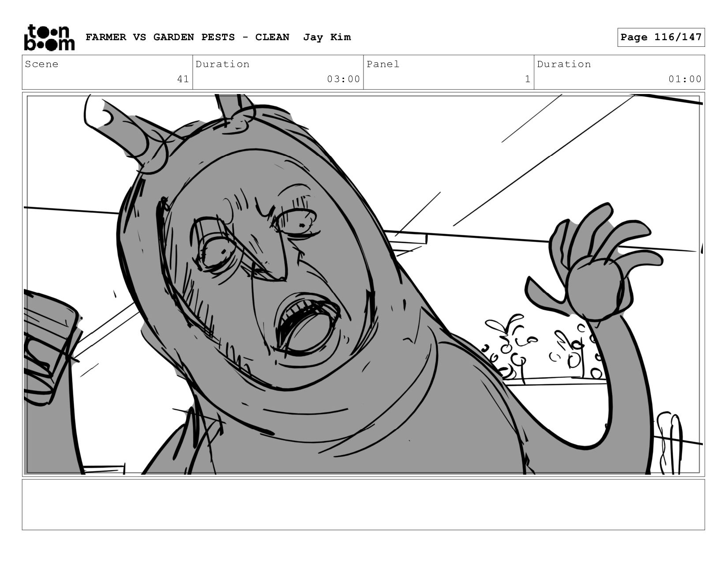Select panel number '1'
728x563 pixels.
coord(527,79)
